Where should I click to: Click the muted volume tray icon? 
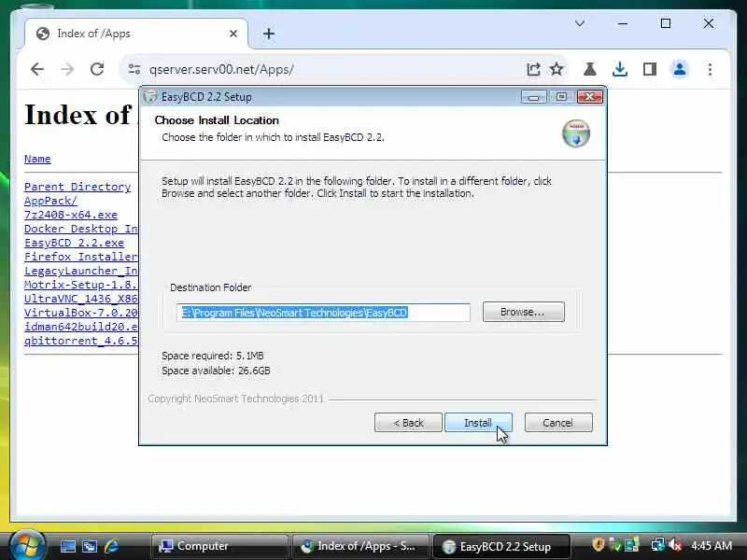tap(675, 544)
